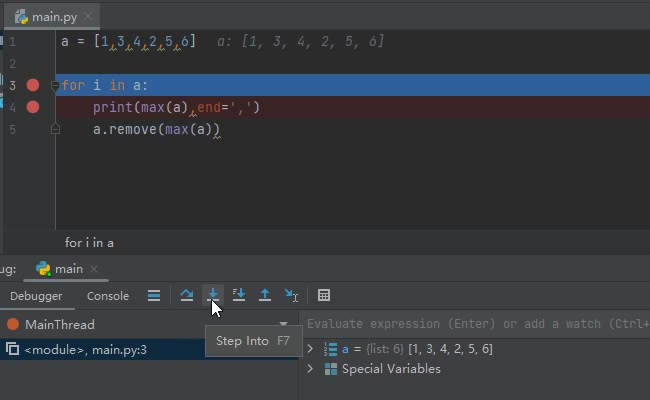Screen dimensions: 650x400
Task: Click the Step Over debug icon
Action: click(187, 295)
